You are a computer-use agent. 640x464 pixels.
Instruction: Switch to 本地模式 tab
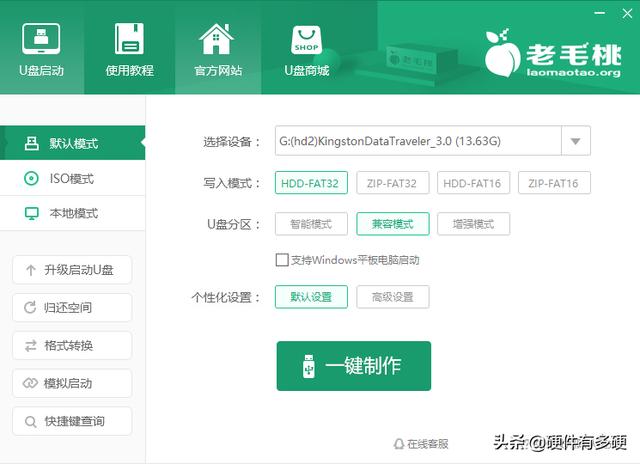click(73, 213)
